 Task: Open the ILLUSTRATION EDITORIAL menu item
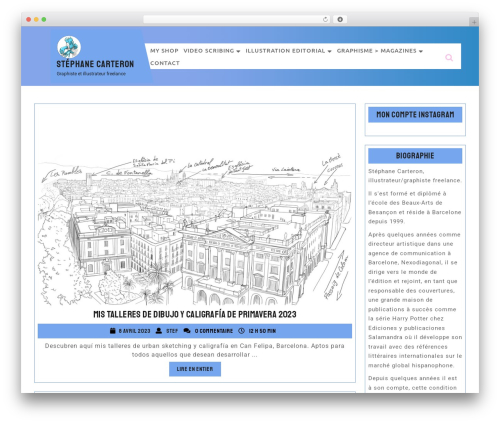click(x=285, y=51)
